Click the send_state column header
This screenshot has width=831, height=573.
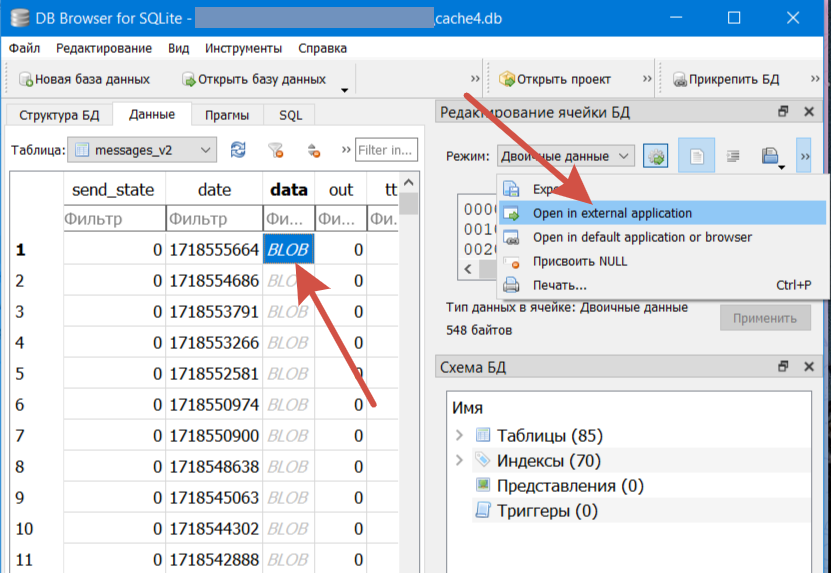click(x=114, y=190)
